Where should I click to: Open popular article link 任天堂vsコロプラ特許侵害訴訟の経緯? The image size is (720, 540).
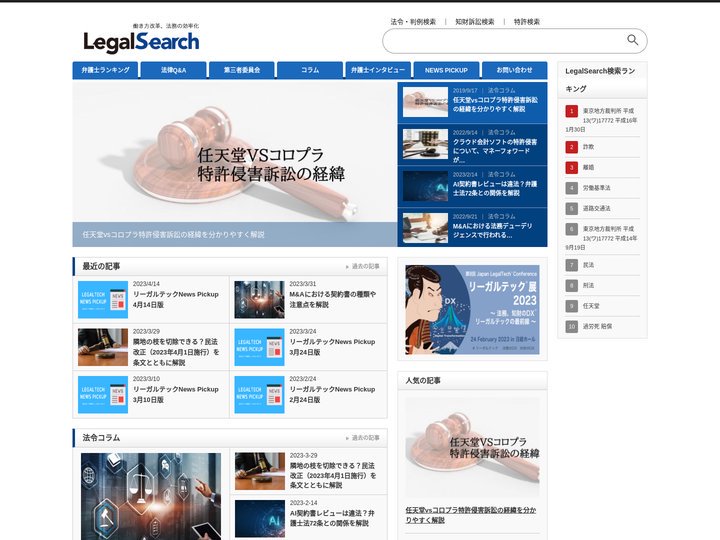point(471,515)
